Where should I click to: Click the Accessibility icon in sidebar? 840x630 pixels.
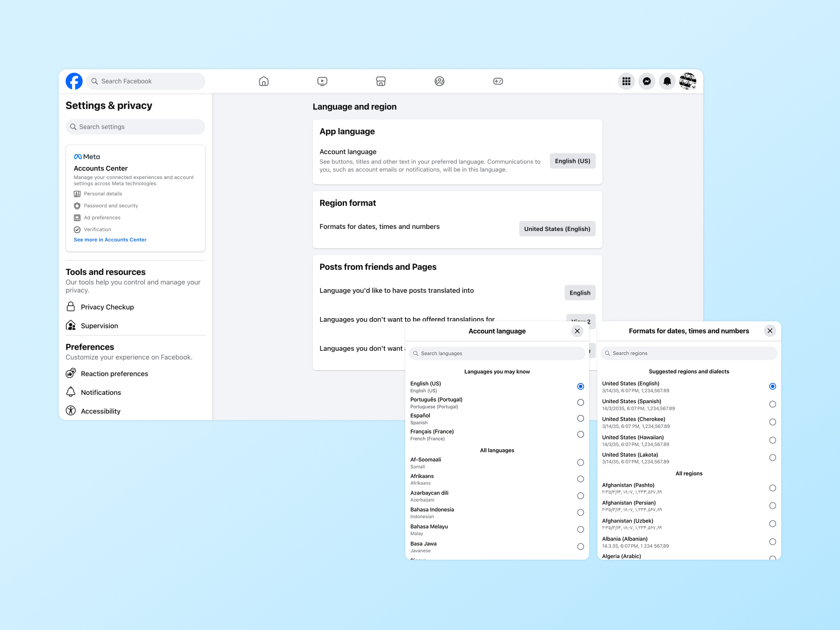(71, 411)
